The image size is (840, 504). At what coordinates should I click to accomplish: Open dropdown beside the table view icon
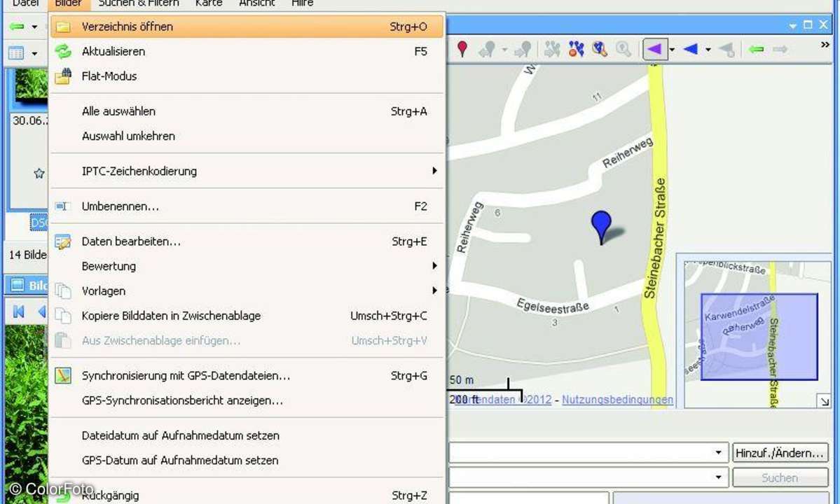point(34,53)
